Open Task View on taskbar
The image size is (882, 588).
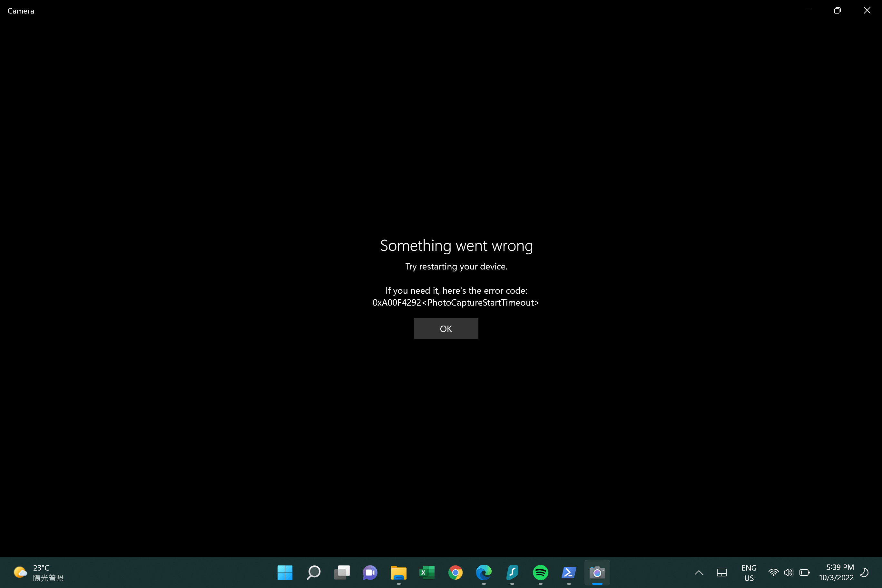(x=342, y=572)
